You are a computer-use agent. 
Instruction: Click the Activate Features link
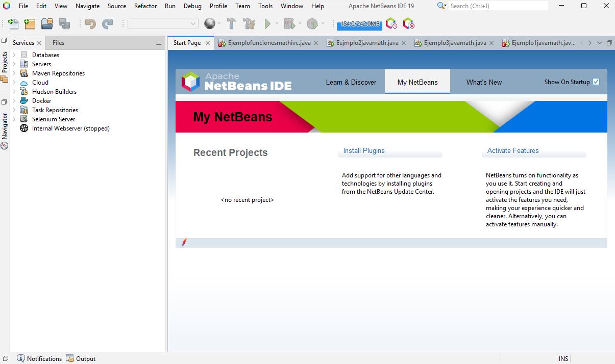click(x=513, y=151)
